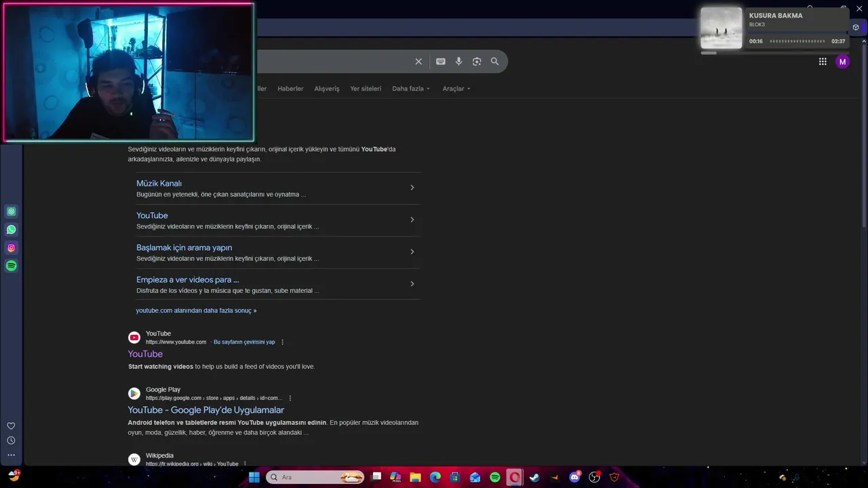Viewport: 868px width, 488px height.
Task: Open youtube.com alanından daha fazla sonuç link
Action: pos(196,310)
